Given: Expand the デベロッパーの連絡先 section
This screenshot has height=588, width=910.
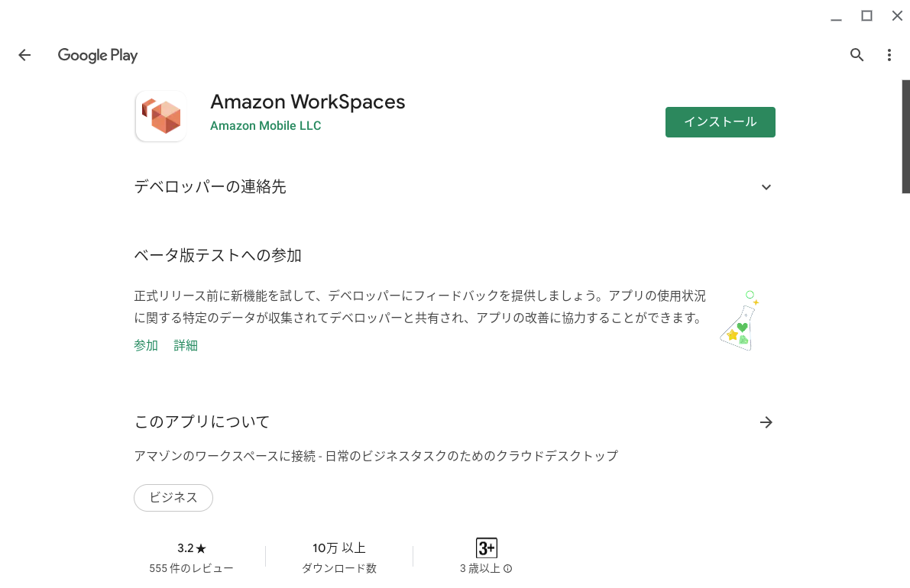Looking at the screenshot, I should (x=766, y=186).
